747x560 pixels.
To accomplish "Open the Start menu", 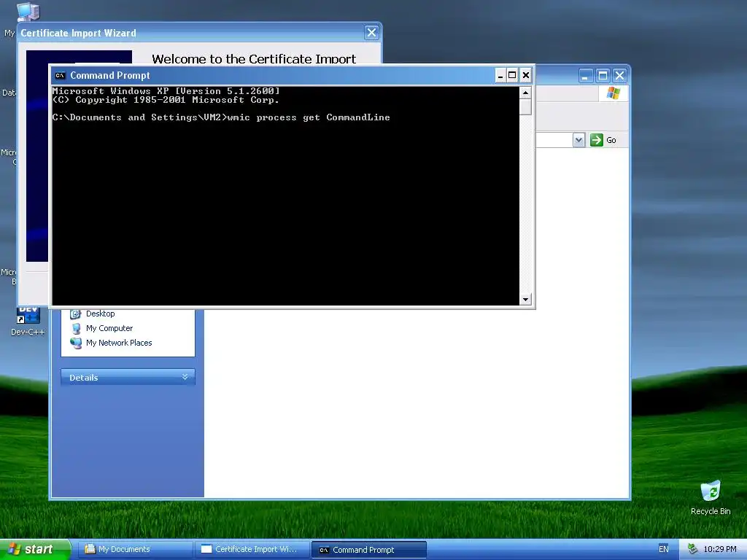I will click(x=35, y=549).
